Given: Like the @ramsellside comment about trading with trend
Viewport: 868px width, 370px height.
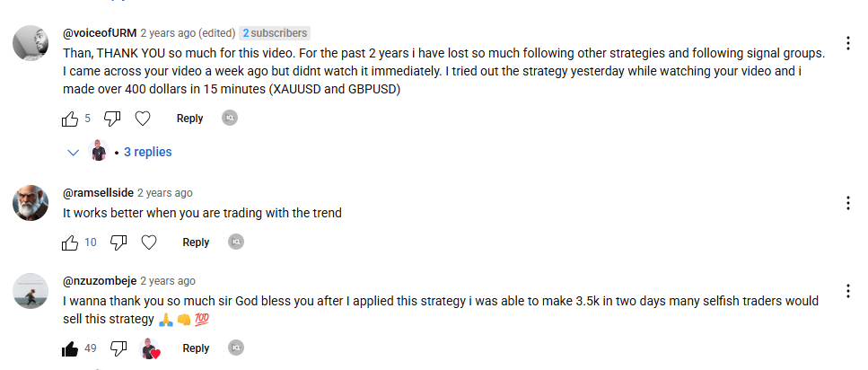Looking at the screenshot, I should coord(70,242).
